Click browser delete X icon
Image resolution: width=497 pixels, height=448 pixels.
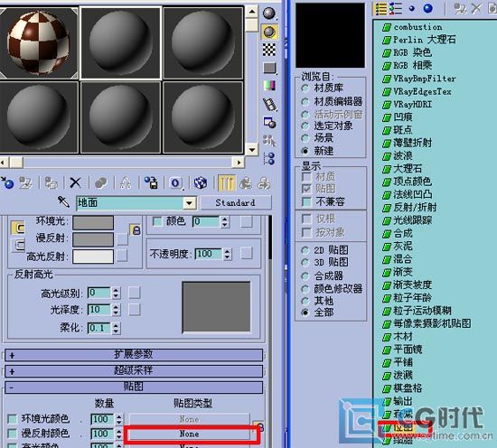(x=476, y=8)
